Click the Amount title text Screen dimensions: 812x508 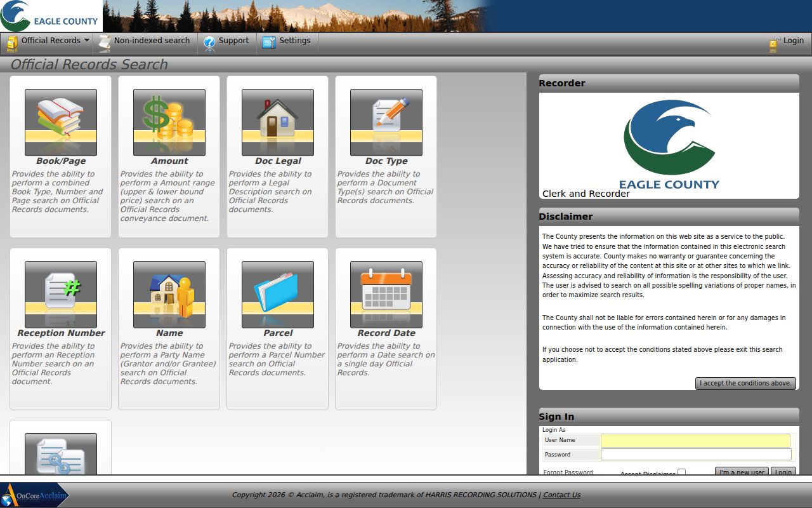tap(169, 161)
